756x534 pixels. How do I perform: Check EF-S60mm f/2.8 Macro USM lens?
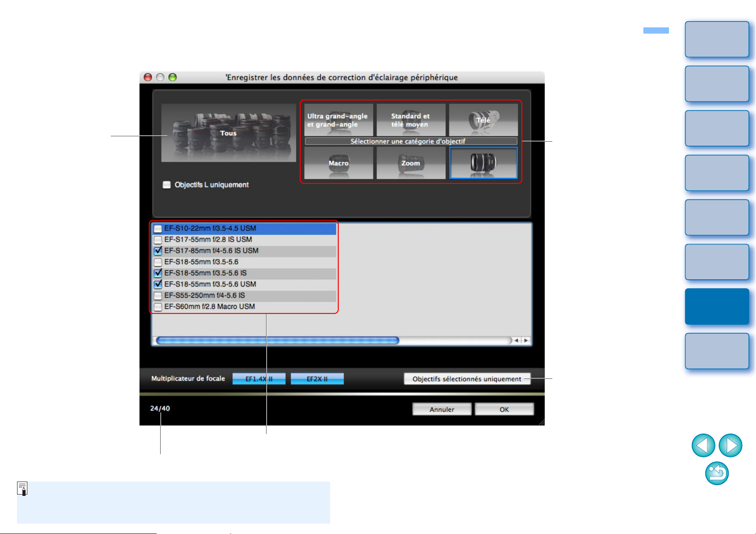coord(158,307)
